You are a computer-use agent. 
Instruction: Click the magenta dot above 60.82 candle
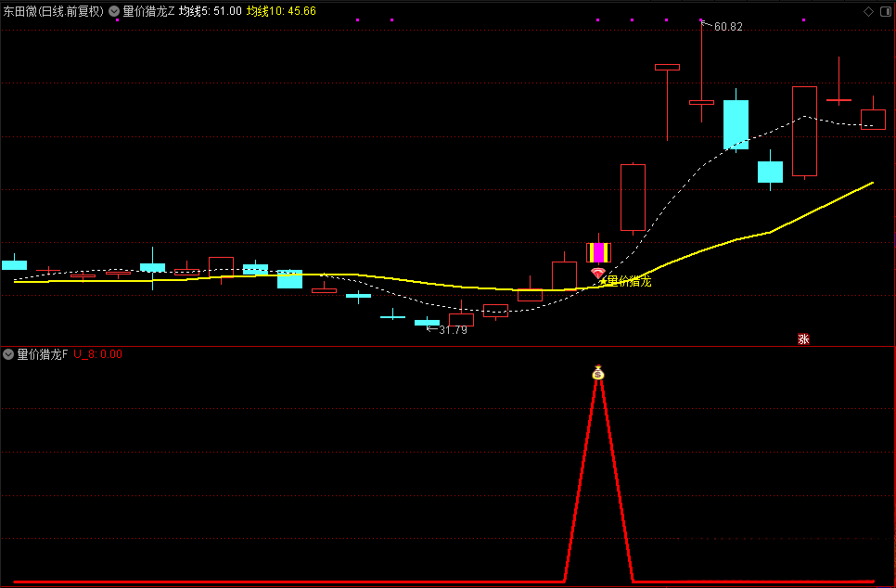pos(701,20)
